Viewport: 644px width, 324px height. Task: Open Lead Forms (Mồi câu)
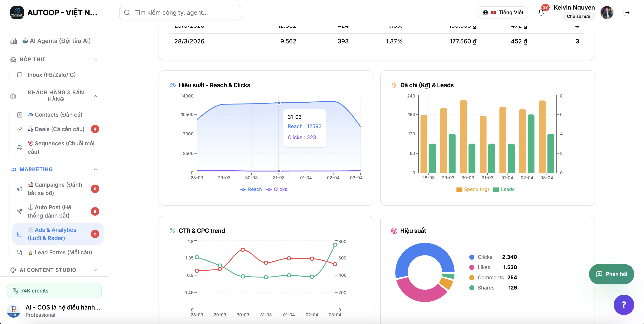point(63,252)
